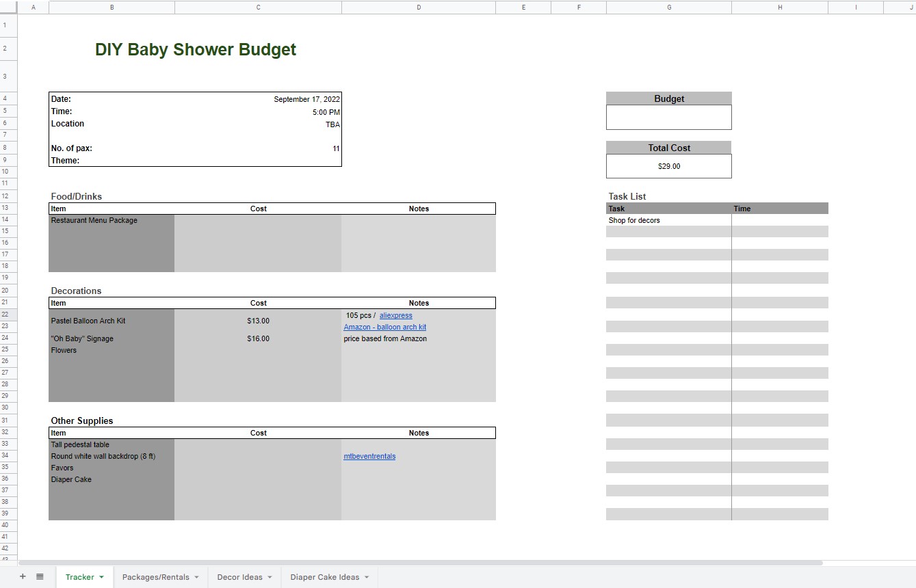Screen dimensions: 916x588
Task: Select column B header
Action: click(112, 7)
